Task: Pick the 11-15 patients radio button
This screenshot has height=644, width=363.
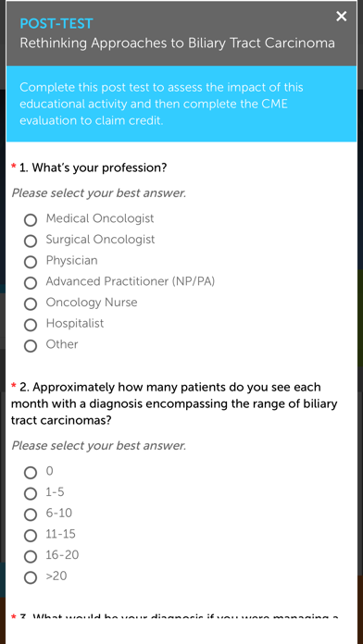Action: click(x=31, y=536)
